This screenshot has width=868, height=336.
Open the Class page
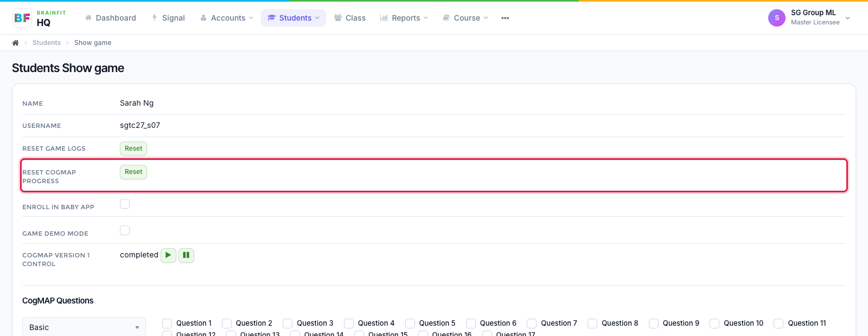350,18
